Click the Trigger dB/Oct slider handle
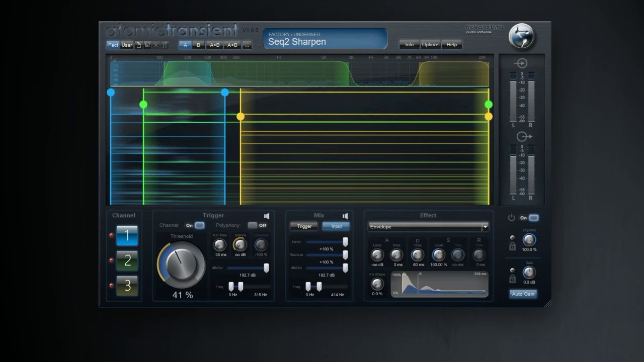 (x=266, y=268)
